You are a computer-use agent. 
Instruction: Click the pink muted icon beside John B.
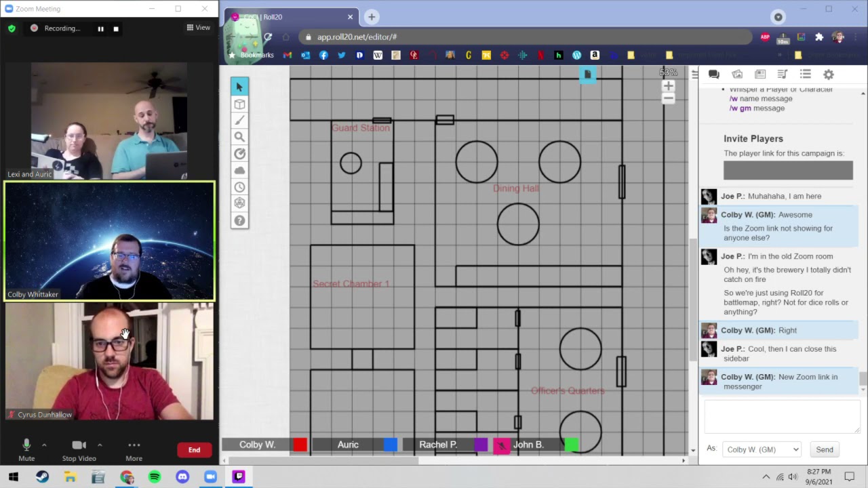coord(501,445)
